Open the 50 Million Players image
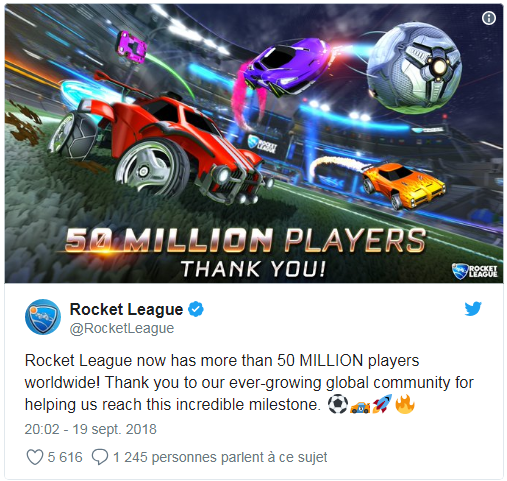This screenshot has width=507, height=481. pos(254,143)
